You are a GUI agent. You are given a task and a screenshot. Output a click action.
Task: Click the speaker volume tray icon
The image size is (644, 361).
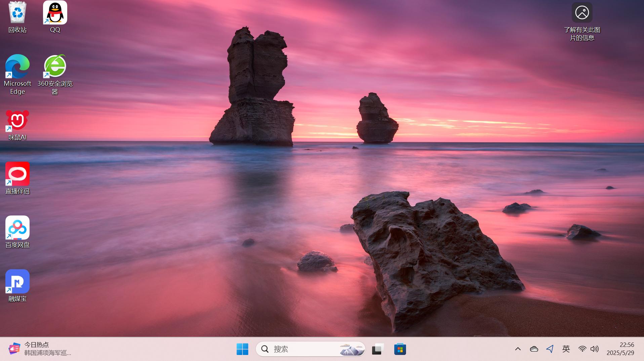(595, 349)
